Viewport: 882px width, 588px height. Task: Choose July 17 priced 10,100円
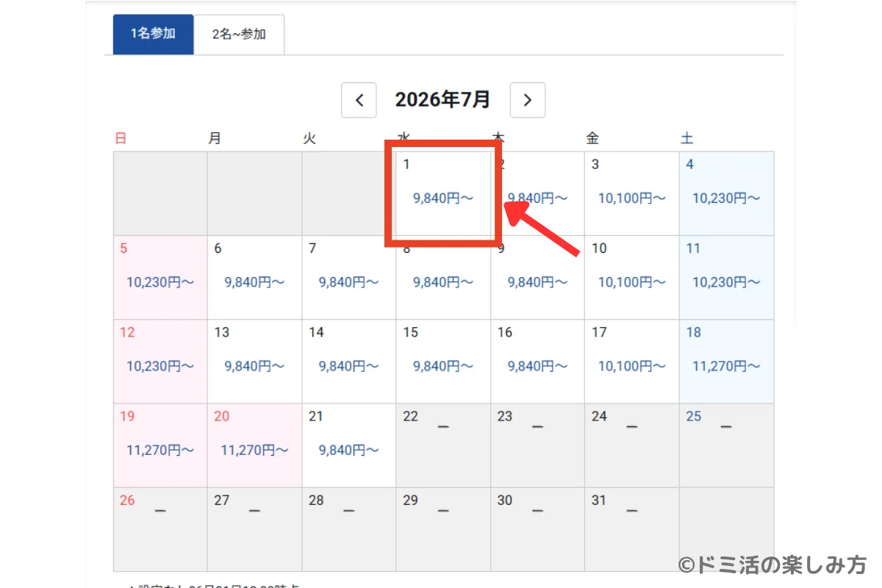[632, 362]
